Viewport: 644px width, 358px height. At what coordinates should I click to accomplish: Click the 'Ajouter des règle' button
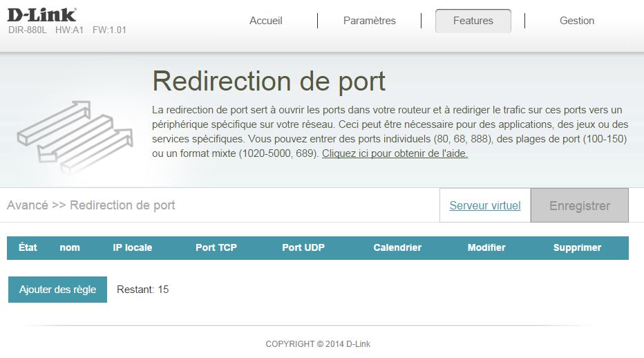tap(57, 290)
